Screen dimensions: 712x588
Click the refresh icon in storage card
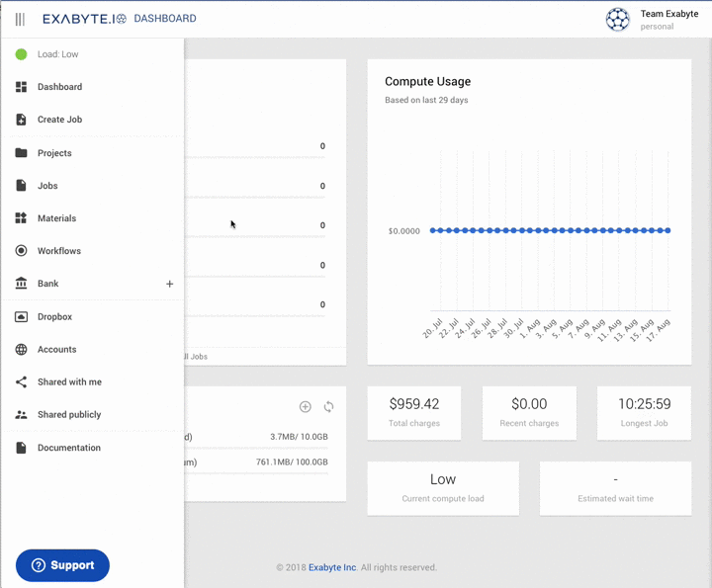tap(328, 407)
